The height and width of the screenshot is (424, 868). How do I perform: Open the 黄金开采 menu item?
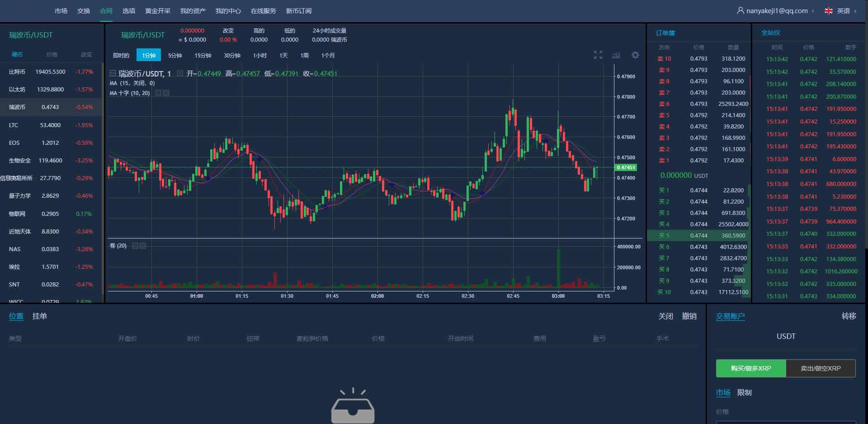click(x=157, y=11)
